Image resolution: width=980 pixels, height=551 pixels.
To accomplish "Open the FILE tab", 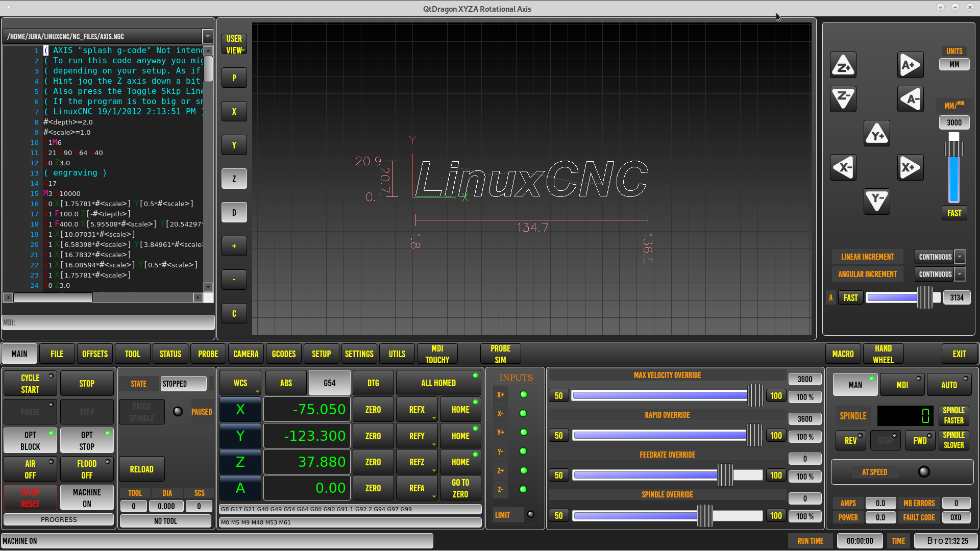I will [57, 354].
